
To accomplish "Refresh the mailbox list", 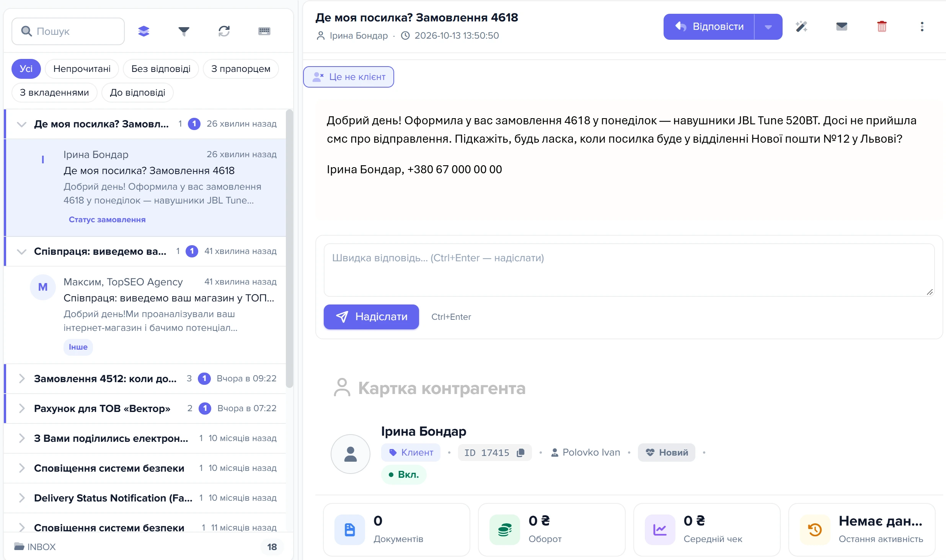I will (x=224, y=31).
